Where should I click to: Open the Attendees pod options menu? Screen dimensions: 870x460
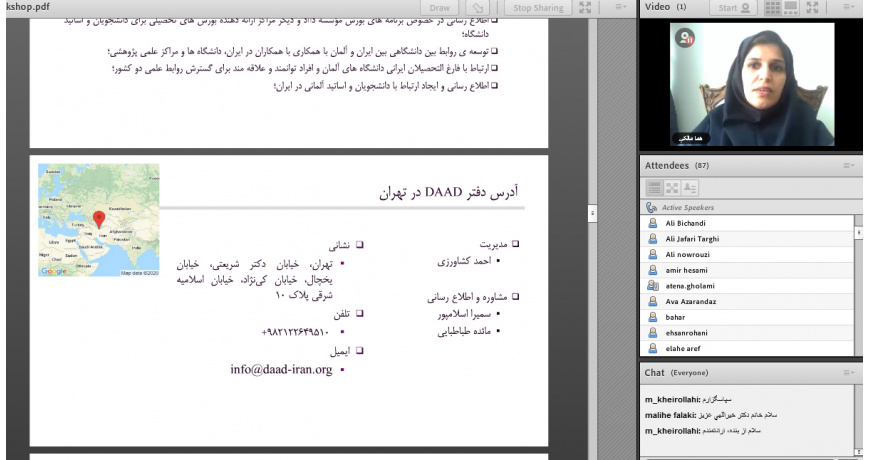849,165
